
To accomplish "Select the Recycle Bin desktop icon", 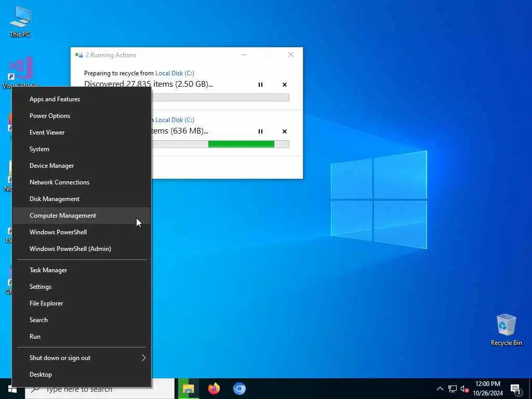I will pyautogui.click(x=506, y=330).
